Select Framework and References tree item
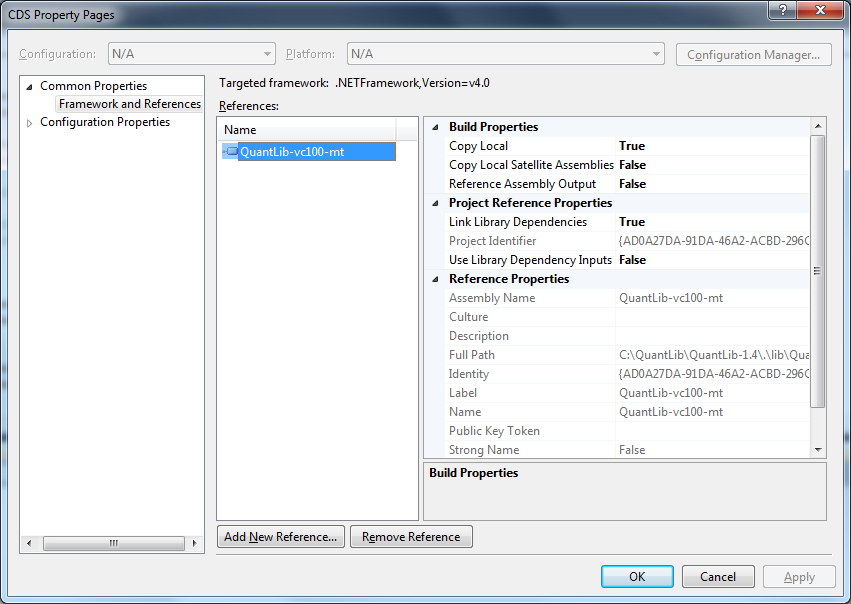851x604 pixels. 129,104
